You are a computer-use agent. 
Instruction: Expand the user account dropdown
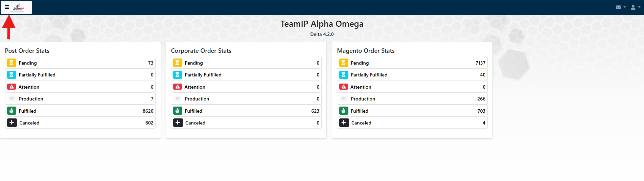635,7
